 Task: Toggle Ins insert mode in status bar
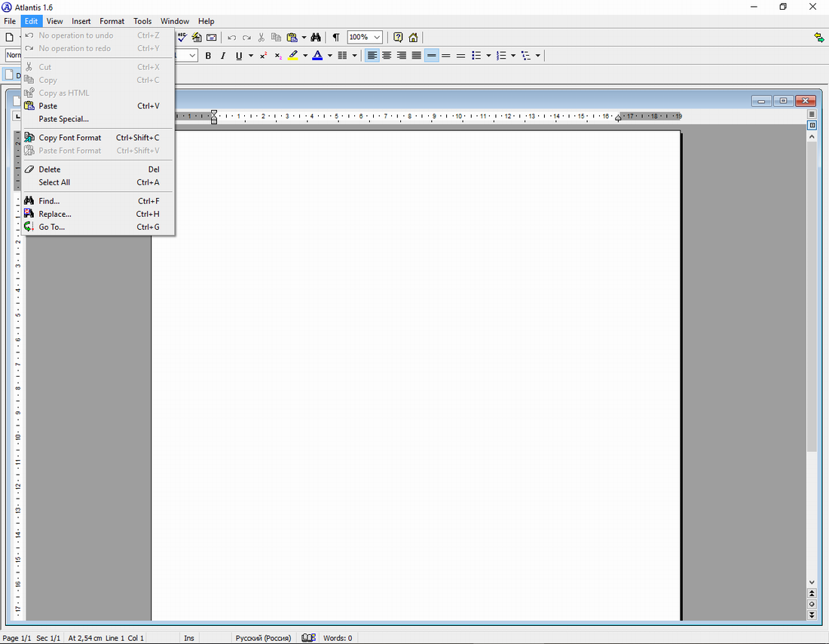(x=188, y=638)
